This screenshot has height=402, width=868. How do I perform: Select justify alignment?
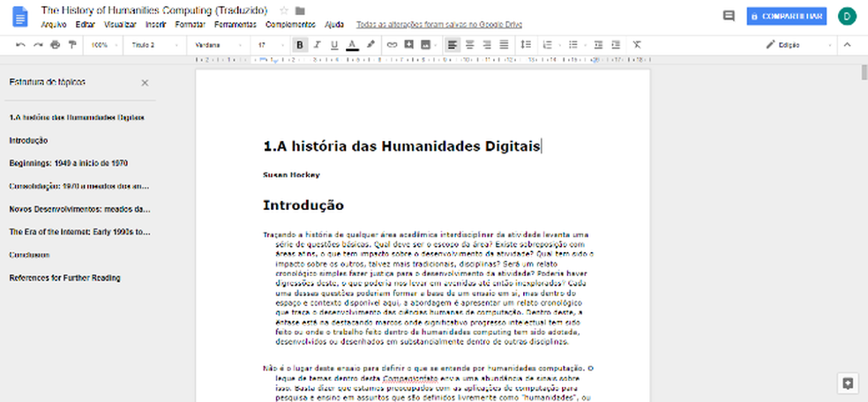coord(504,45)
